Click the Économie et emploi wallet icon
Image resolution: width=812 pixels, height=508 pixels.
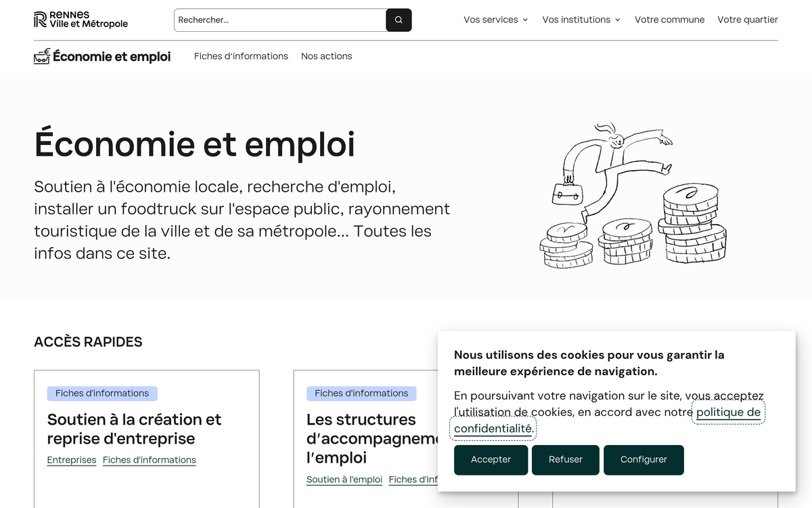tap(42, 56)
